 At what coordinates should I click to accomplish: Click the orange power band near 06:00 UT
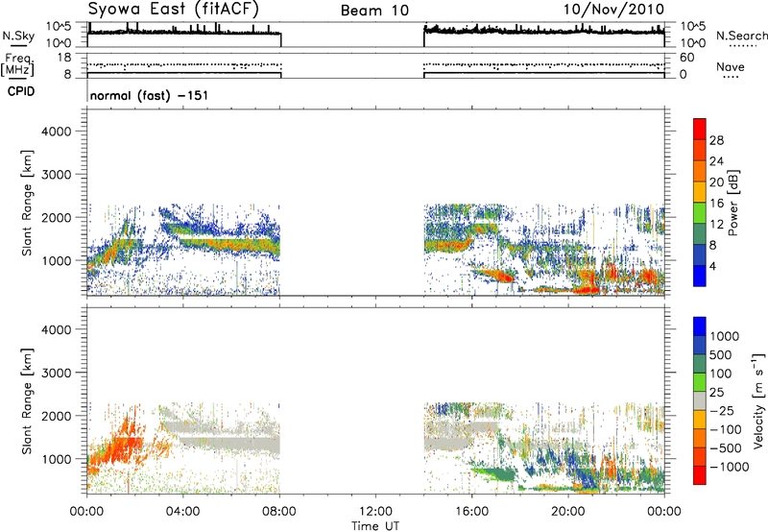pyautogui.click(x=230, y=245)
